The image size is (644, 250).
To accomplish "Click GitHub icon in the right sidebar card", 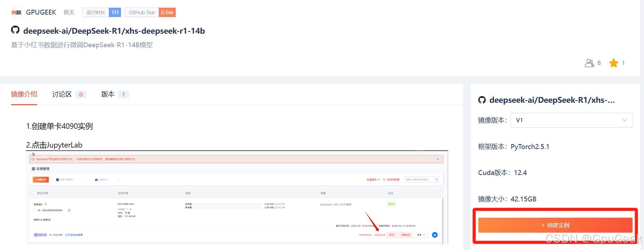I will tap(482, 100).
